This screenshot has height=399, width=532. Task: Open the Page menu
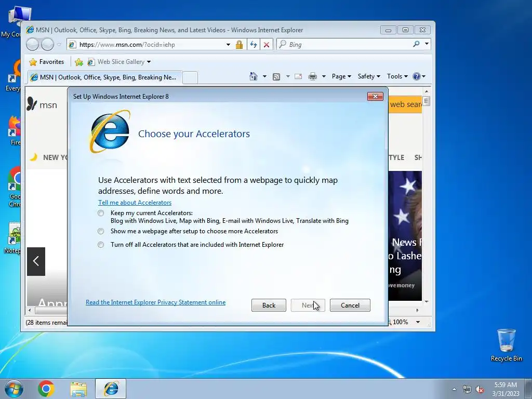coord(341,76)
